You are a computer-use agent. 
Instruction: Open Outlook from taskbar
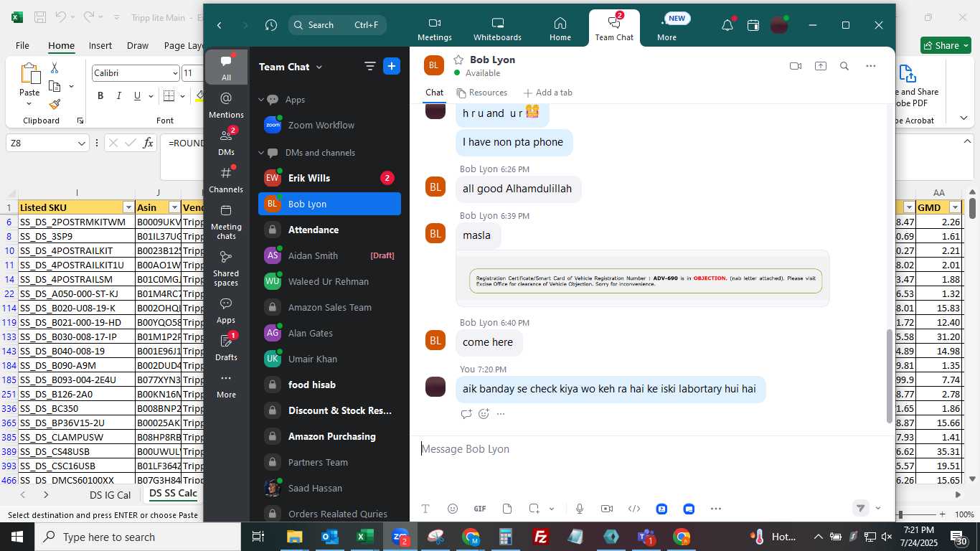[x=330, y=537]
